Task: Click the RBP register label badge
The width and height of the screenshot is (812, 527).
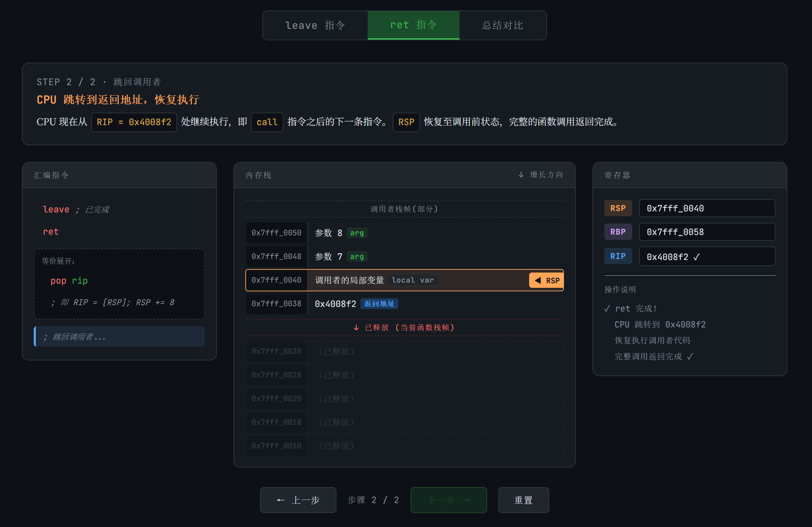Action: (x=618, y=232)
